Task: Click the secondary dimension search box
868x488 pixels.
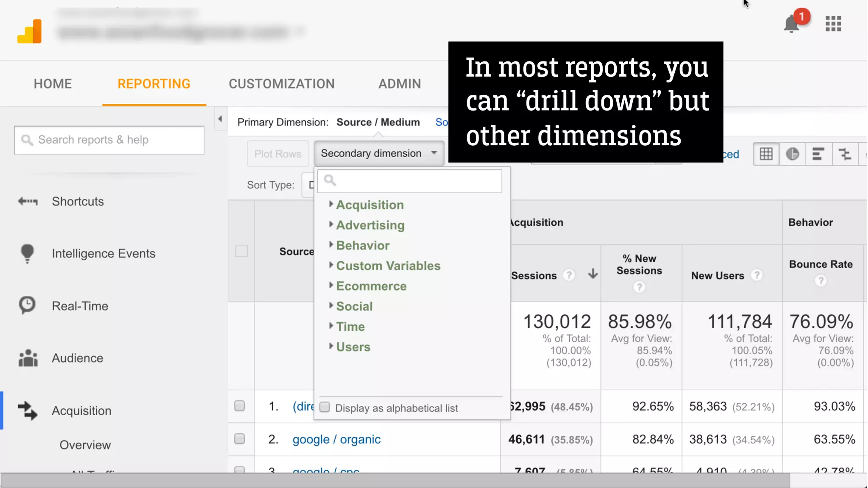Action: [x=410, y=181]
